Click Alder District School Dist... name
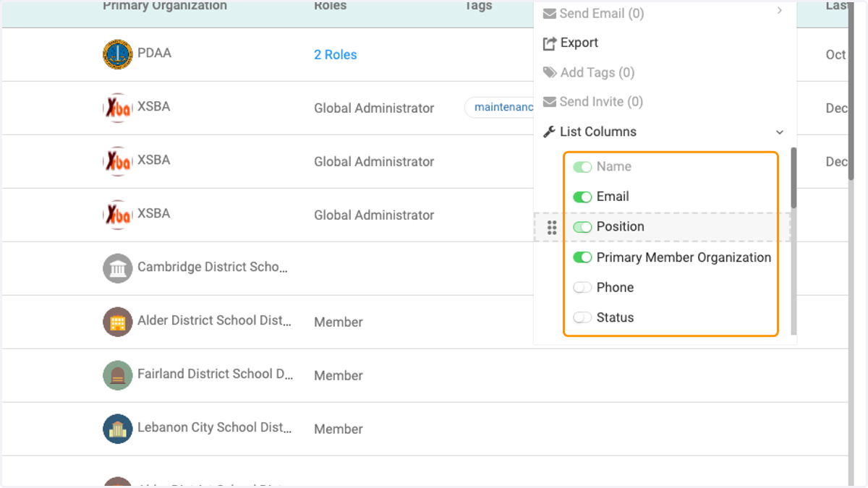The image size is (868, 488). (215, 321)
